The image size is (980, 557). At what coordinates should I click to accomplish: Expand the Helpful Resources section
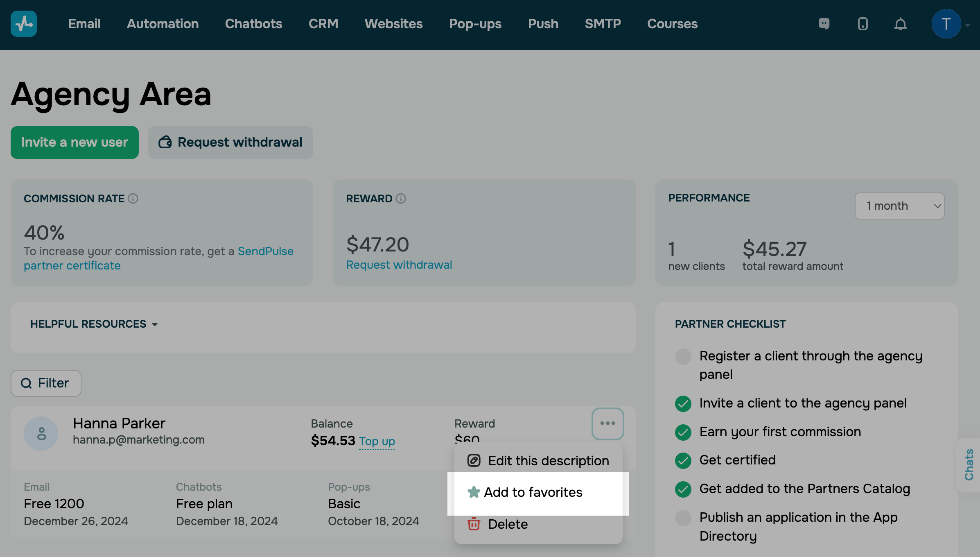pyautogui.click(x=94, y=324)
